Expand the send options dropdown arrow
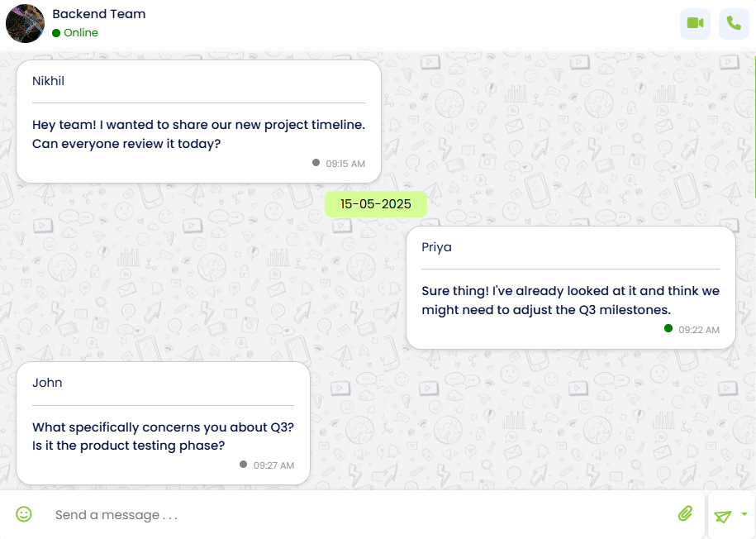 click(744, 514)
